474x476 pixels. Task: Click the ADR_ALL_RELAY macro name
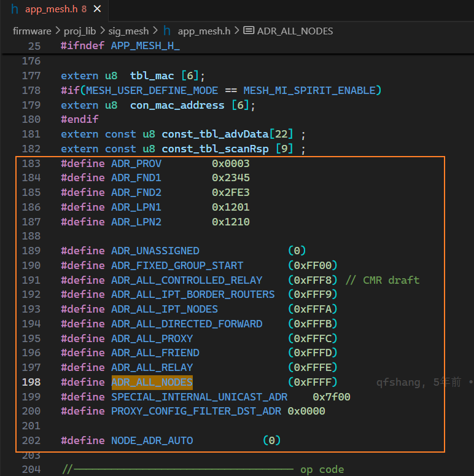tap(152, 367)
